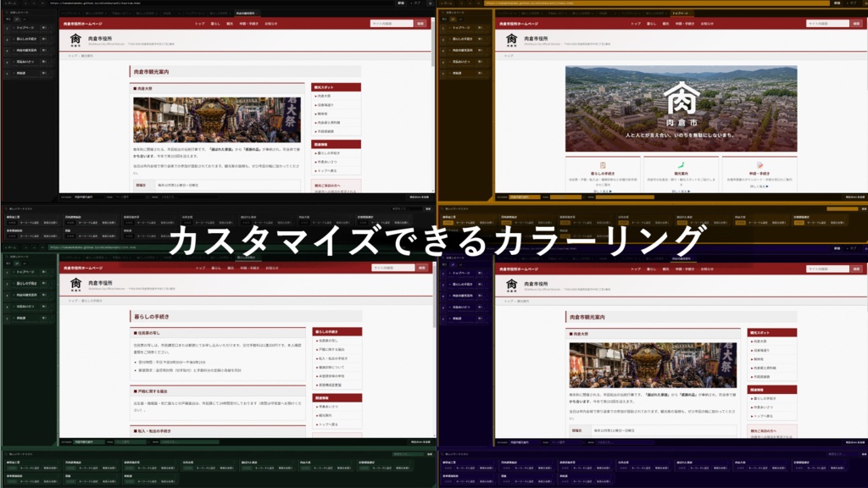Open 観光 in the black window's red navigation bar
This screenshot has height=488, width=868.
[x=230, y=24]
